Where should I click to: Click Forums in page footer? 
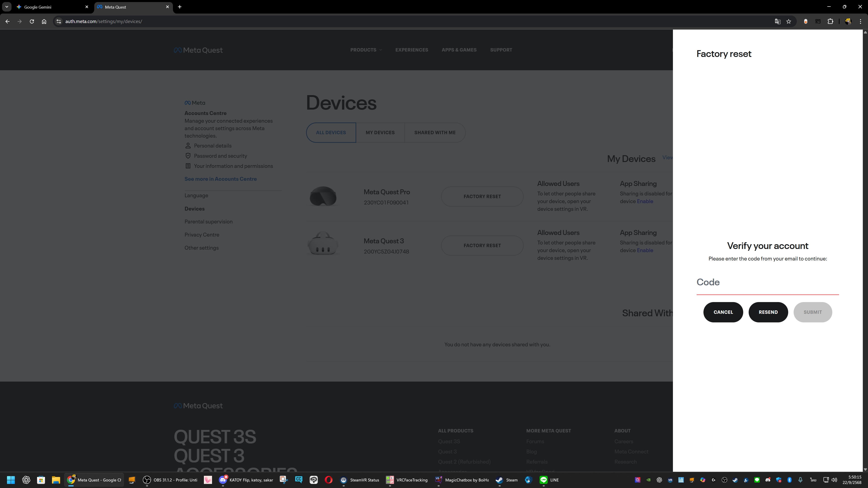(535, 441)
